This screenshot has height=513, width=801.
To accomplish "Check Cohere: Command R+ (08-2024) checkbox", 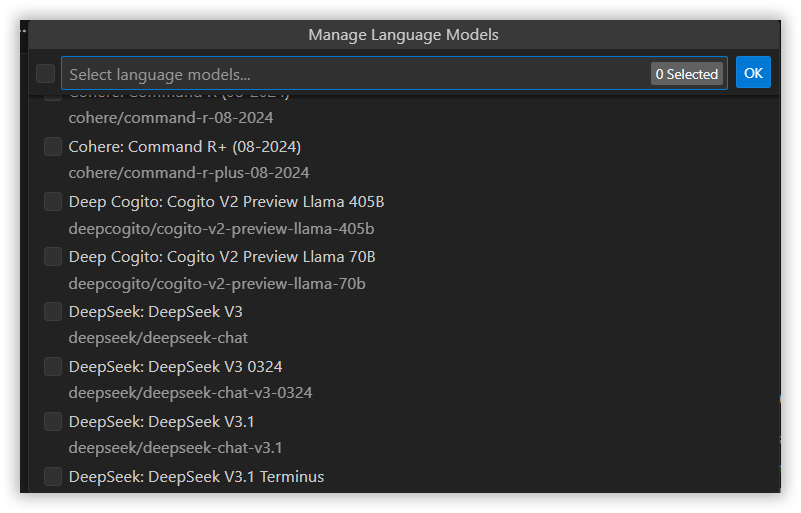I will pyautogui.click(x=53, y=147).
